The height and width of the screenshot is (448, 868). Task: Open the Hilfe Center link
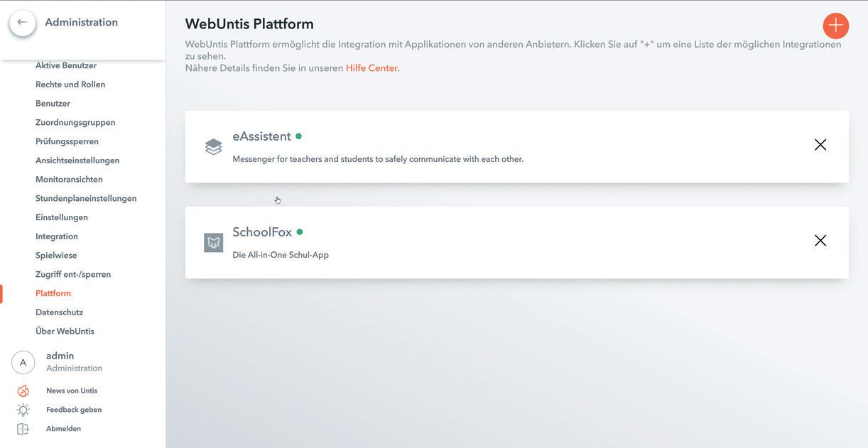[371, 68]
